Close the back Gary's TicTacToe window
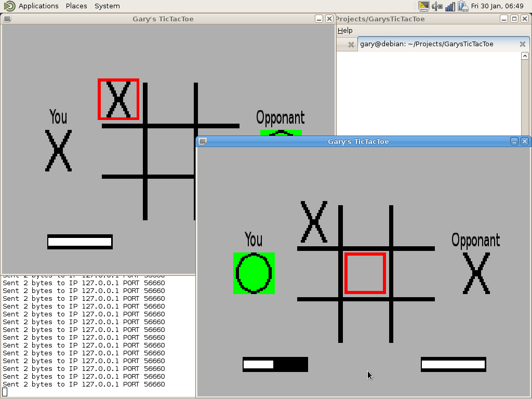The height and width of the screenshot is (399, 532). click(329, 19)
